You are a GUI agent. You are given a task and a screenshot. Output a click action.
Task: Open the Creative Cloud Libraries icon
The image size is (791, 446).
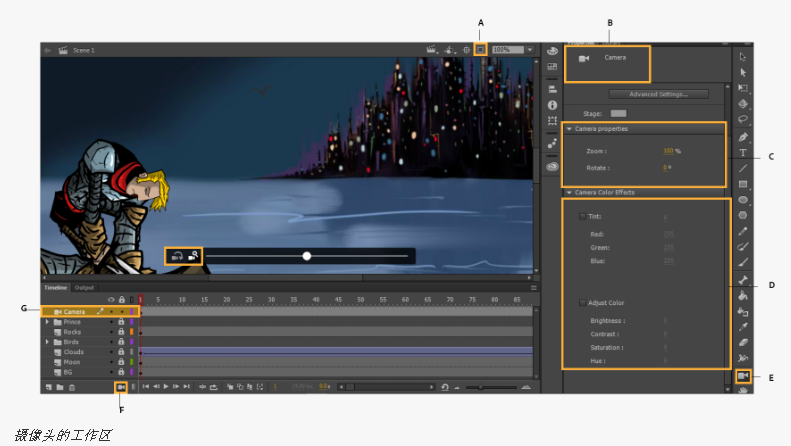click(x=552, y=166)
